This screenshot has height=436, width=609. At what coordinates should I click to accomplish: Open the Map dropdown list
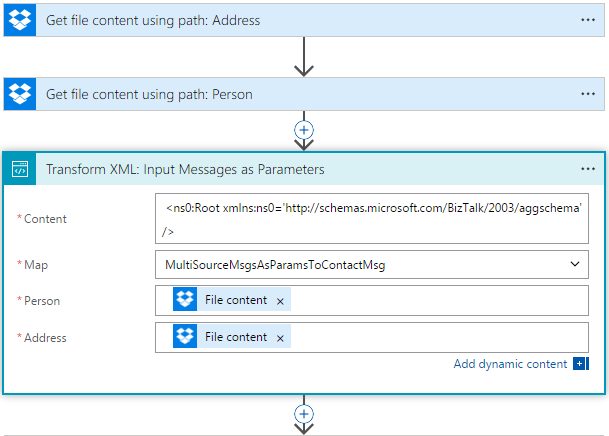(575, 264)
